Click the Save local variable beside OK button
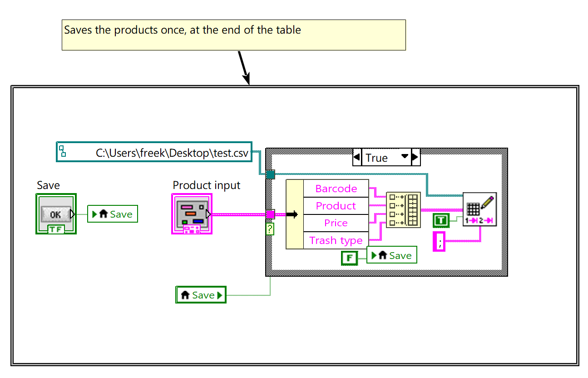The height and width of the screenshot is (378, 588). click(113, 214)
